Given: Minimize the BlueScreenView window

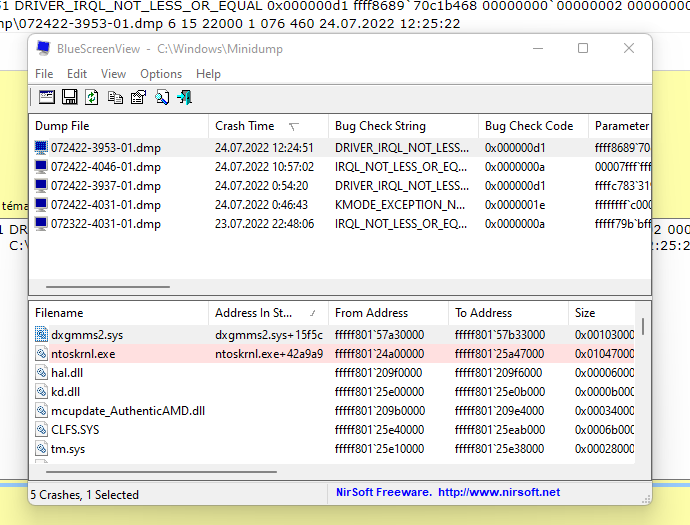Looking at the screenshot, I should (538, 48).
